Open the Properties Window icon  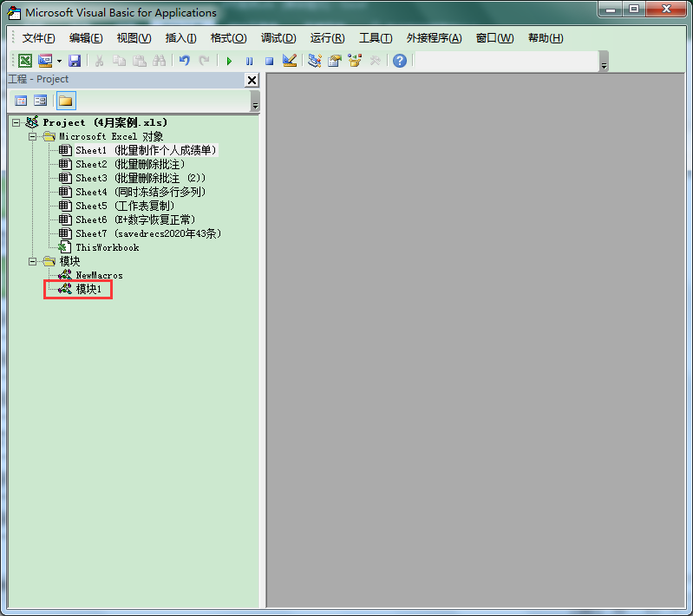335,61
